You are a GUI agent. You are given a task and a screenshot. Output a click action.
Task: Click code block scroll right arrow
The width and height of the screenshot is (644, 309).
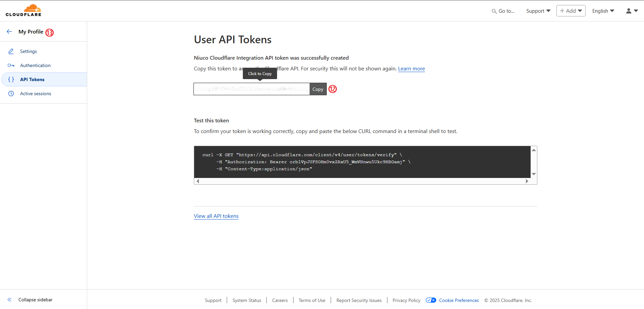(527, 181)
